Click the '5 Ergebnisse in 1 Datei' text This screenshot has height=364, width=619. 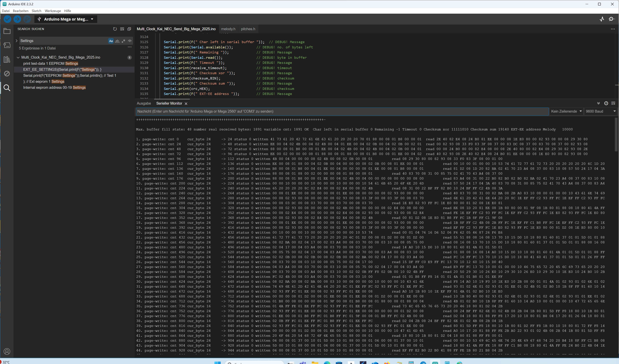(37, 48)
